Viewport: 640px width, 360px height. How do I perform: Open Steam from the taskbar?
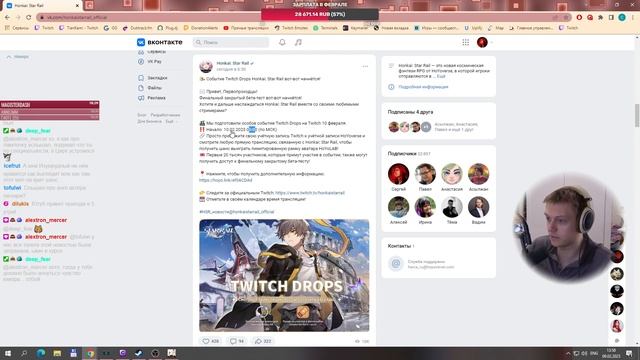tap(139, 353)
